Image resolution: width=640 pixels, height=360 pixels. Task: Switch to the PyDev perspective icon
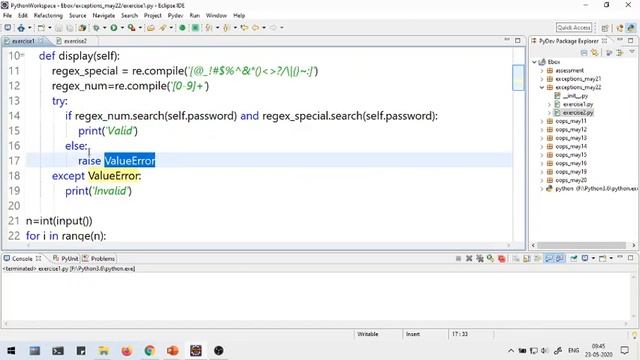[631, 28]
